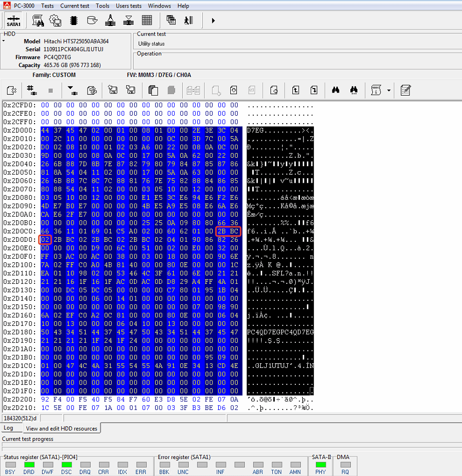Click the page with turn-down arrow icon

coord(314,90)
